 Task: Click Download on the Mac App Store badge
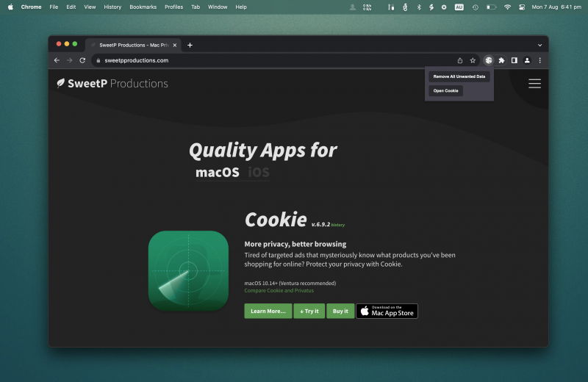[x=387, y=311]
